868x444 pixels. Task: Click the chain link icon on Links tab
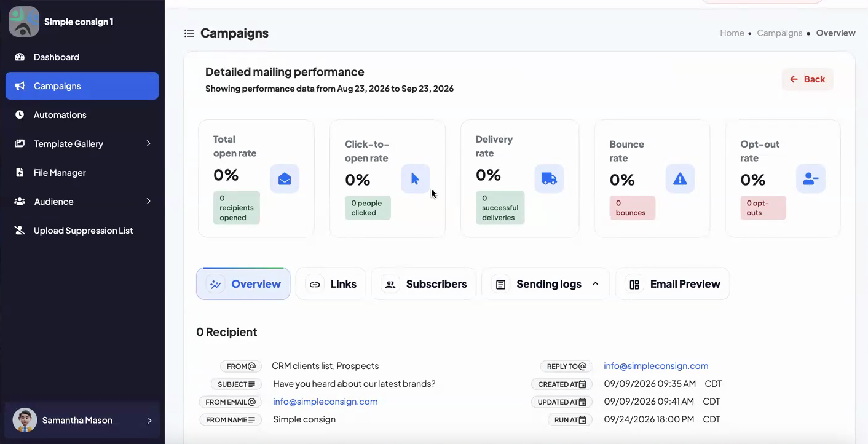click(315, 285)
